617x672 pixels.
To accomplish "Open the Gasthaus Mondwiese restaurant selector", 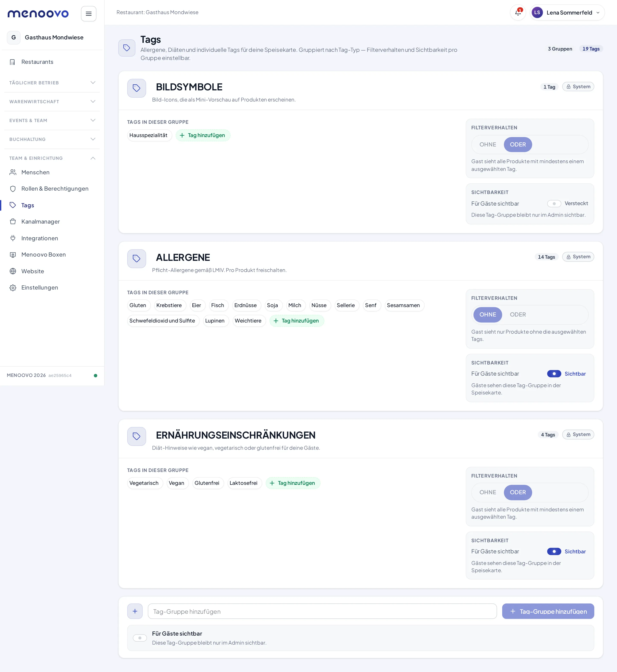I will tap(52, 37).
